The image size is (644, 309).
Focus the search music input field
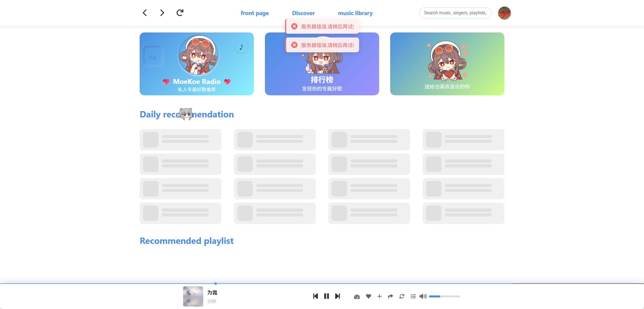455,13
